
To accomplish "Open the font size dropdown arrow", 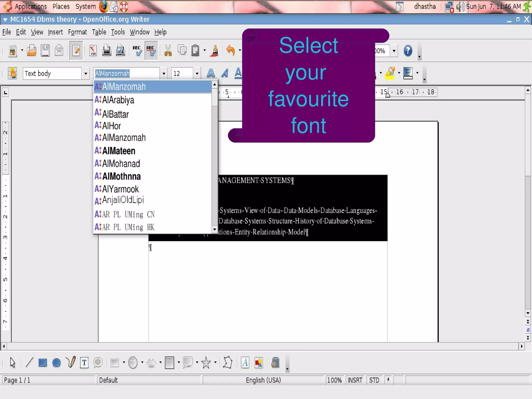I will click(x=197, y=74).
